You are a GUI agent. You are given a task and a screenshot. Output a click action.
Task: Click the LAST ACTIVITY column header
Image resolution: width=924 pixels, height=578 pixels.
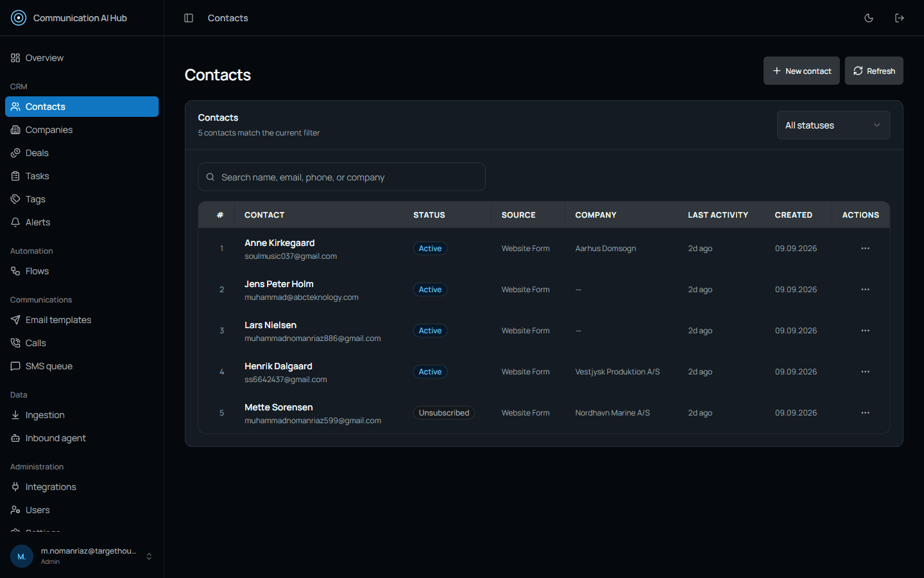click(x=718, y=215)
